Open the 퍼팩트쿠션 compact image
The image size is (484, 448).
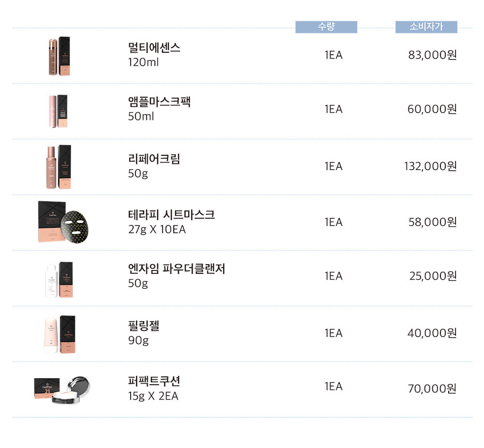point(62,390)
